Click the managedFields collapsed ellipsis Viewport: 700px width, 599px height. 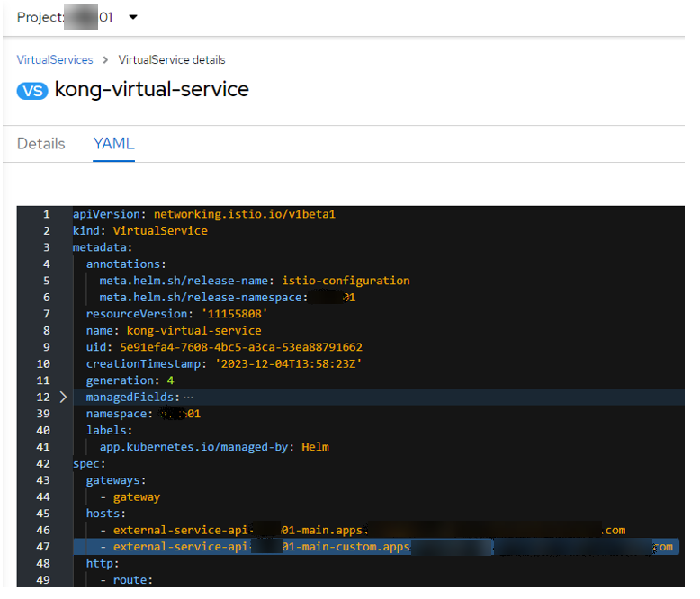click(188, 398)
